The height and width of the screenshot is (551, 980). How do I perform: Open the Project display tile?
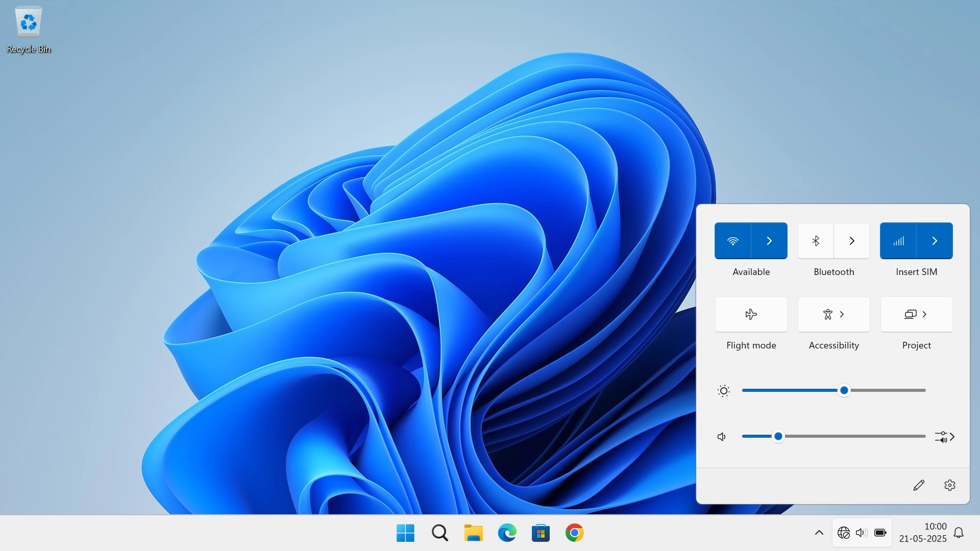[x=916, y=314]
